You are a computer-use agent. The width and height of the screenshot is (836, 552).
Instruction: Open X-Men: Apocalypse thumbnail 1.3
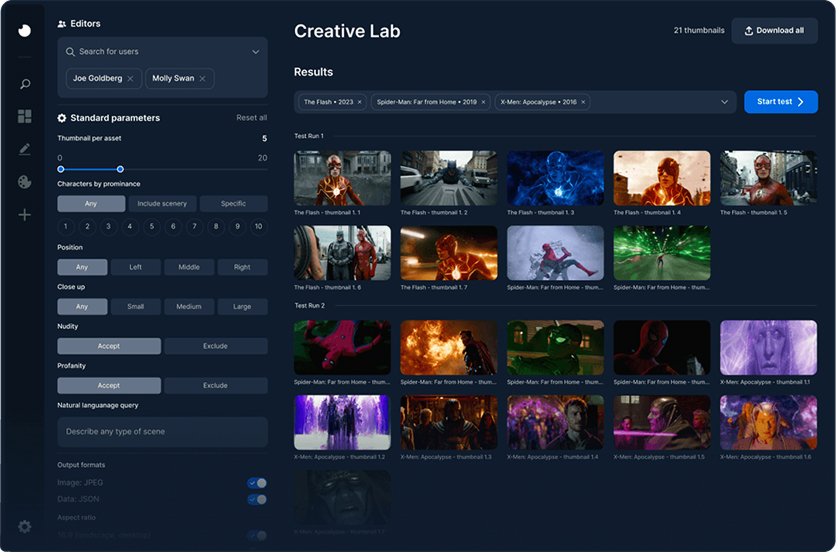449,422
